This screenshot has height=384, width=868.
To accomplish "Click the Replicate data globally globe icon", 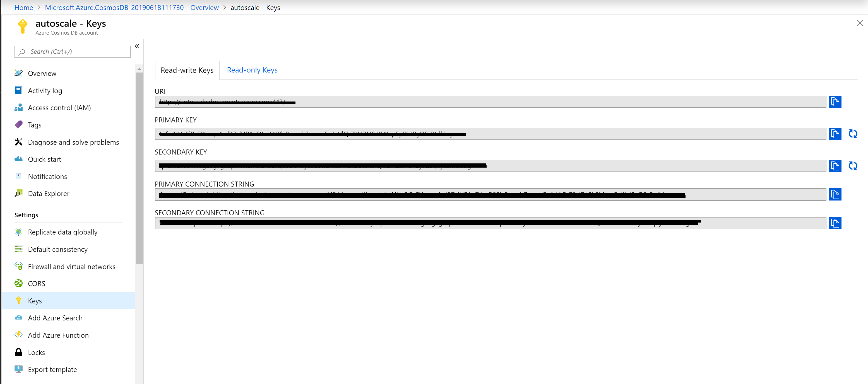I will [x=18, y=232].
